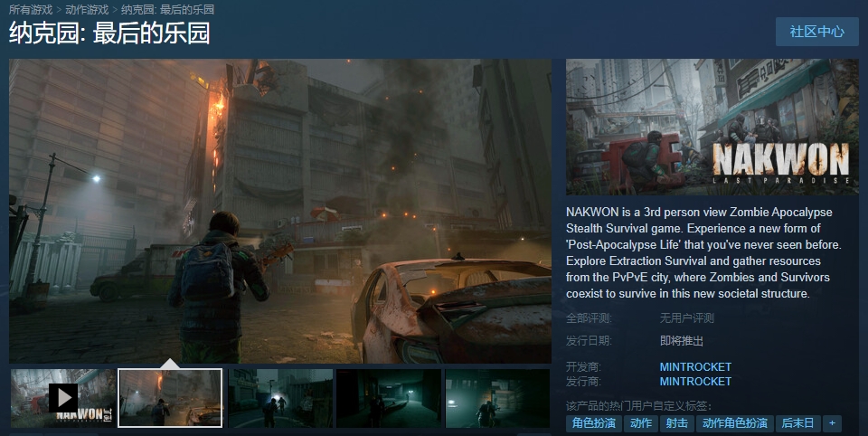868x436 pixels.
Task: Click the large main screenshot
Action: (x=280, y=211)
